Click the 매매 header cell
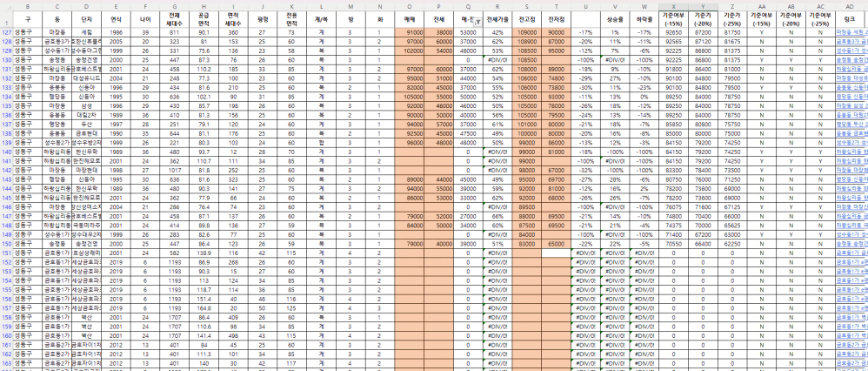 pyautogui.click(x=410, y=19)
